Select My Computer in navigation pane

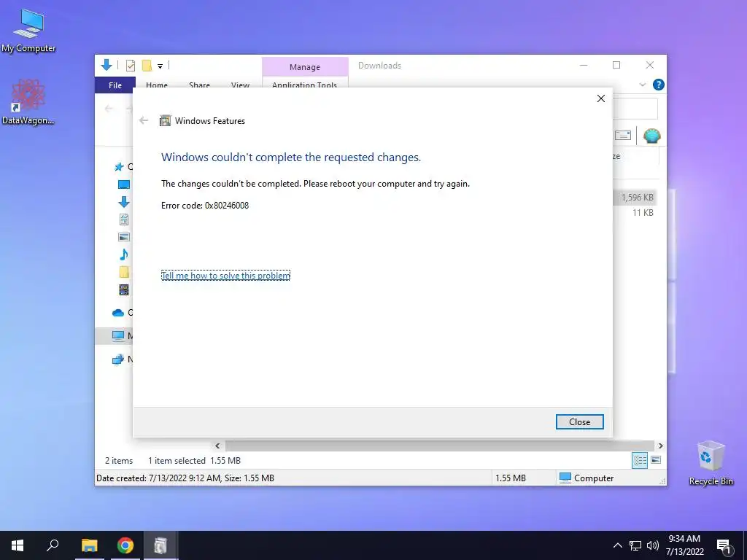(x=118, y=335)
